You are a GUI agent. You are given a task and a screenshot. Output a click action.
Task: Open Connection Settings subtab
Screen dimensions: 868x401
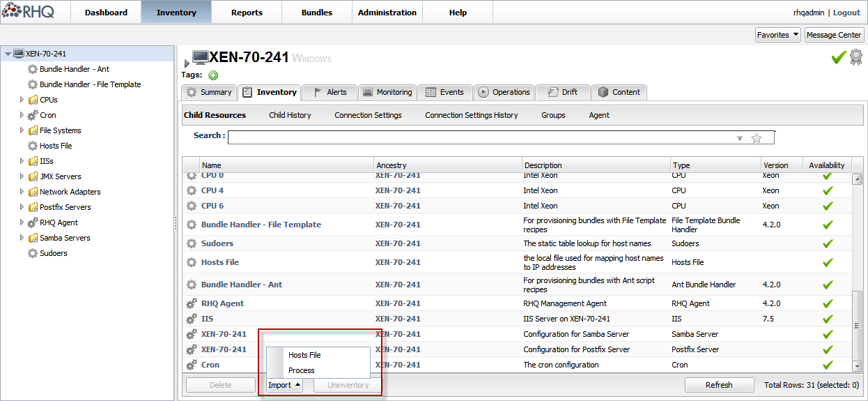[x=368, y=115]
